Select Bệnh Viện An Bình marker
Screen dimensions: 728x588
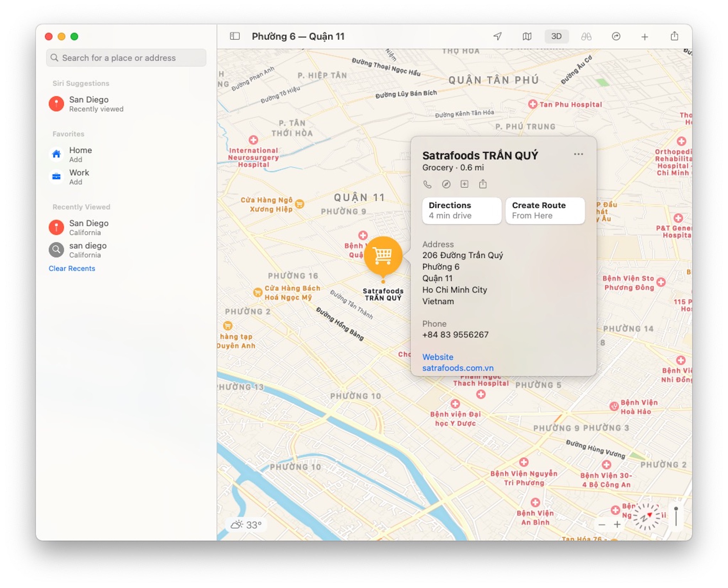click(535, 502)
